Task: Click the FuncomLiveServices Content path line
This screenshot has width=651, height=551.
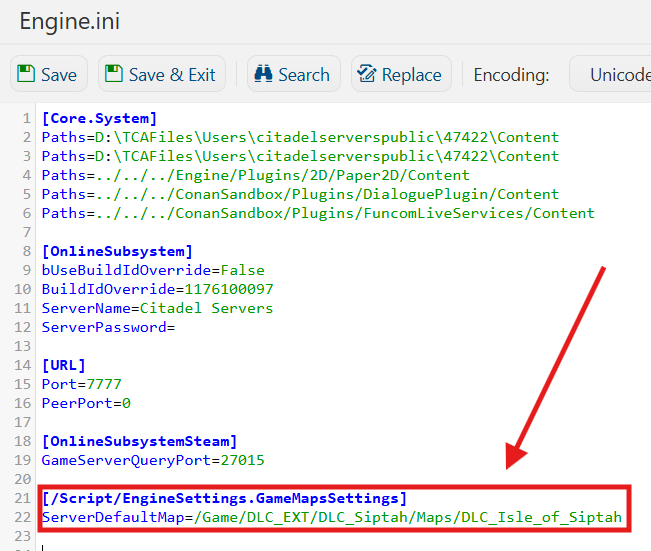Action: [318, 213]
